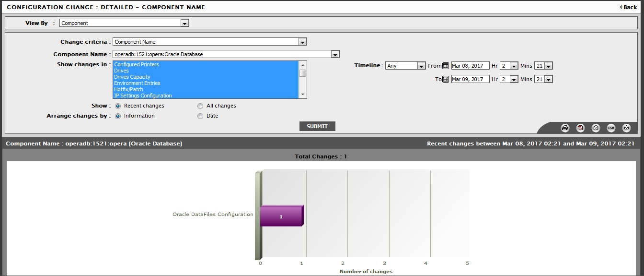Select the Recent changes radio button
This screenshot has height=276, width=644.
coord(118,106)
